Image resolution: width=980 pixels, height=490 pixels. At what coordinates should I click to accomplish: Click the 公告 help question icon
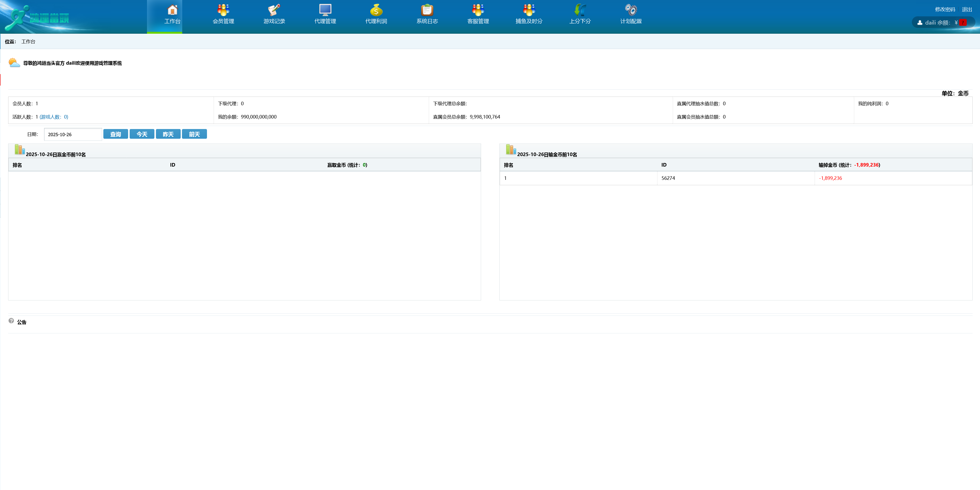11,321
